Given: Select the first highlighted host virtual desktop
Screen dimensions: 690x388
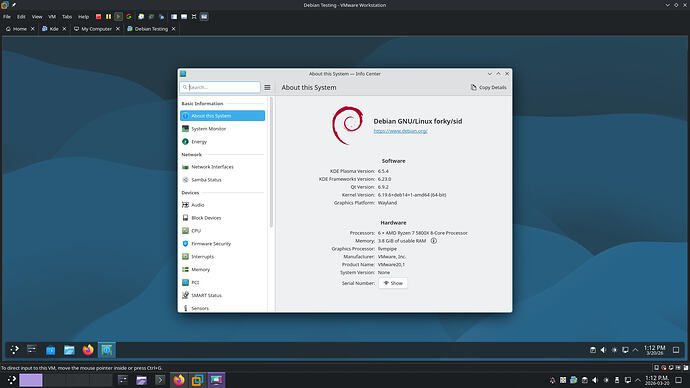Looking at the screenshot, I should coord(31,380).
